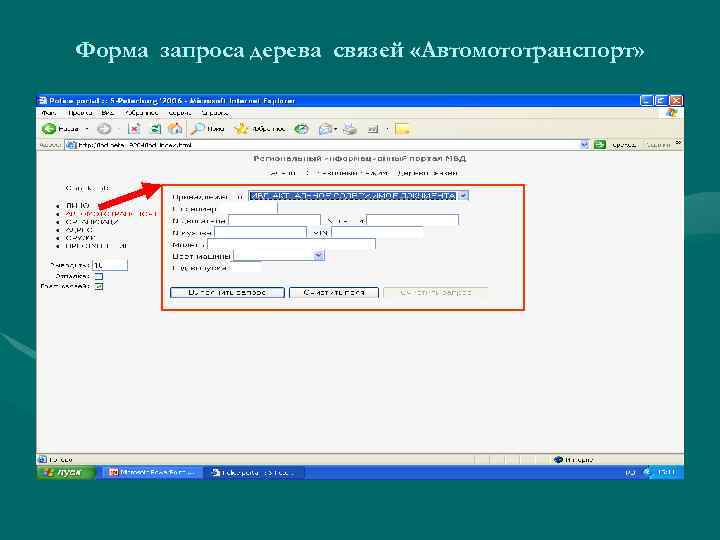Click the green Go arrow beside address bar

pos(599,145)
